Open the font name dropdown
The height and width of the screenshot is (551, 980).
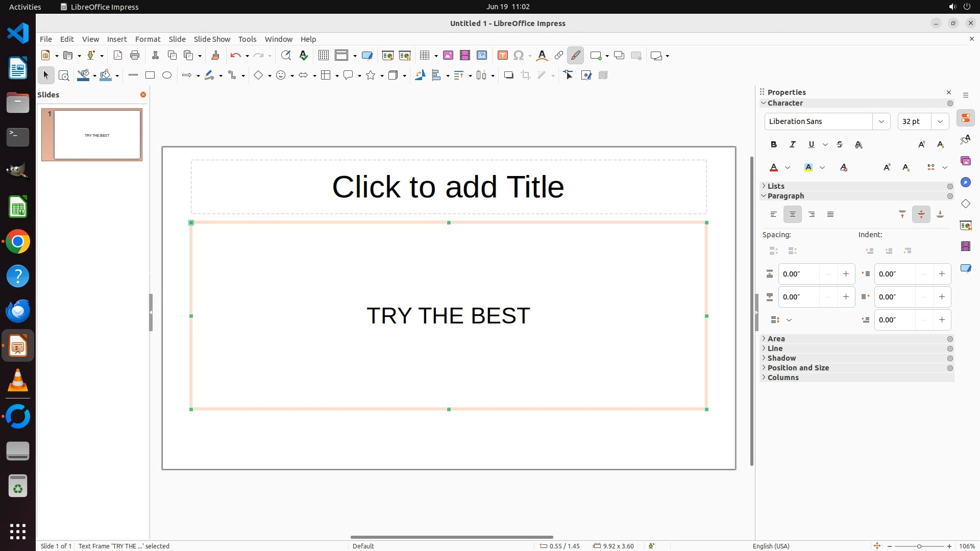point(881,121)
